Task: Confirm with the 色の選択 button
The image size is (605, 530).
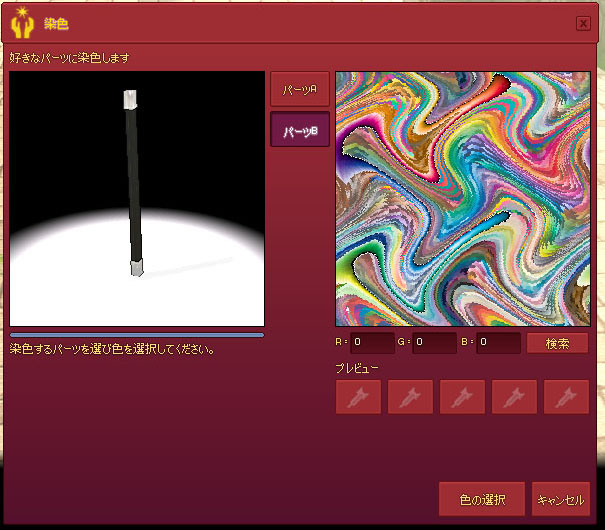Action: click(x=482, y=499)
